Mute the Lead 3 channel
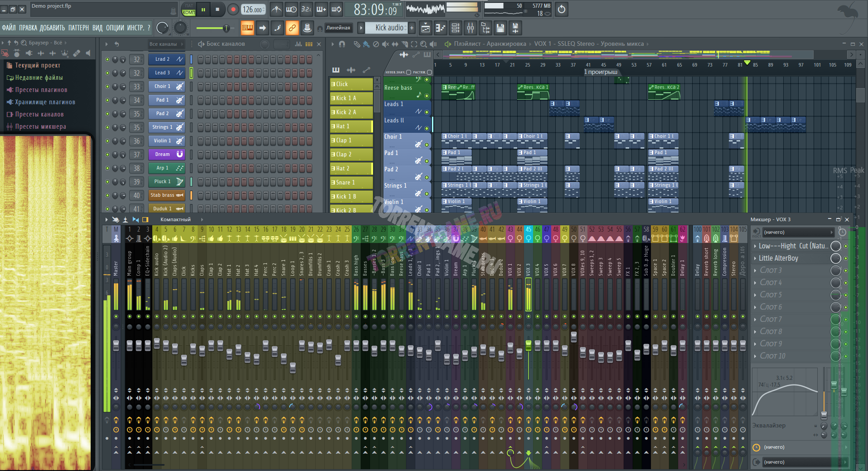The image size is (868, 471). click(x=107, y=73)
